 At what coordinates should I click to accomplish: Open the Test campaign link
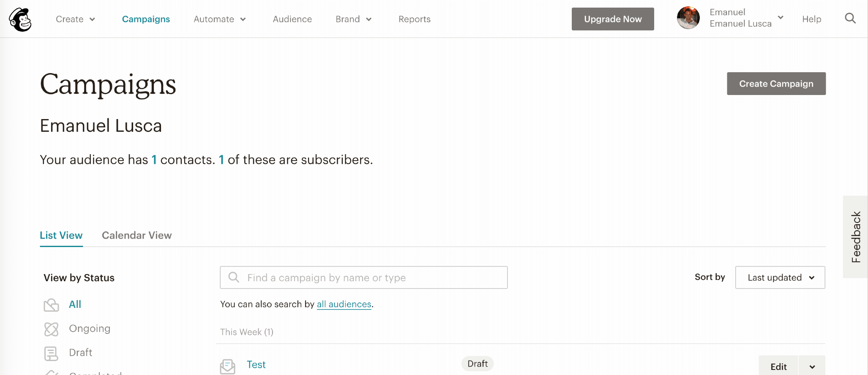[x=256, y=364]
